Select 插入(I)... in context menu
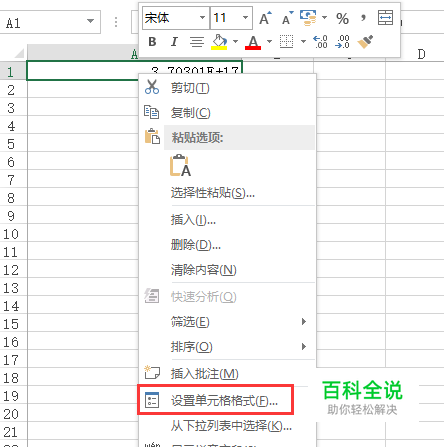 coord(227,220)
